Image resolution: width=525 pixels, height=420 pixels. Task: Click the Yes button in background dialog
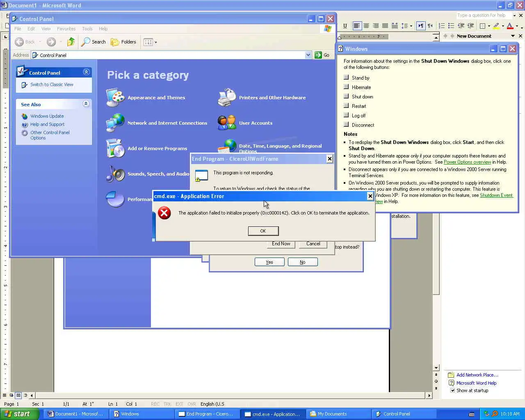[x=269, y=262]
